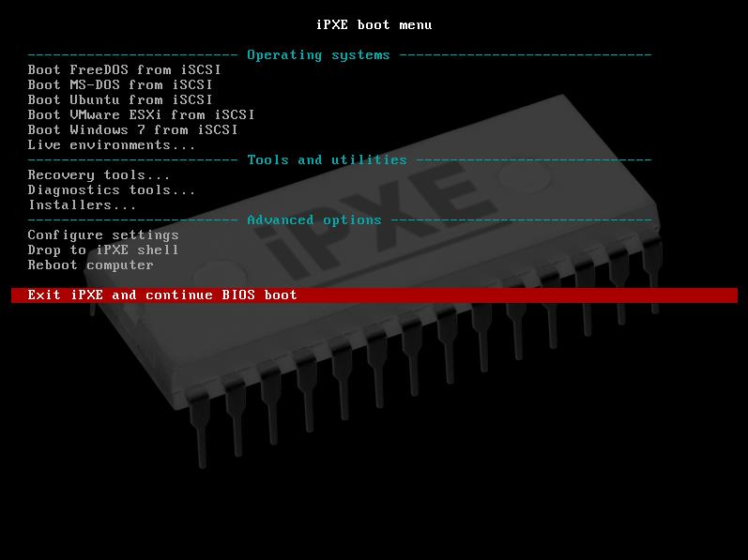Click the Tools and utilities section header

(327, 160)
